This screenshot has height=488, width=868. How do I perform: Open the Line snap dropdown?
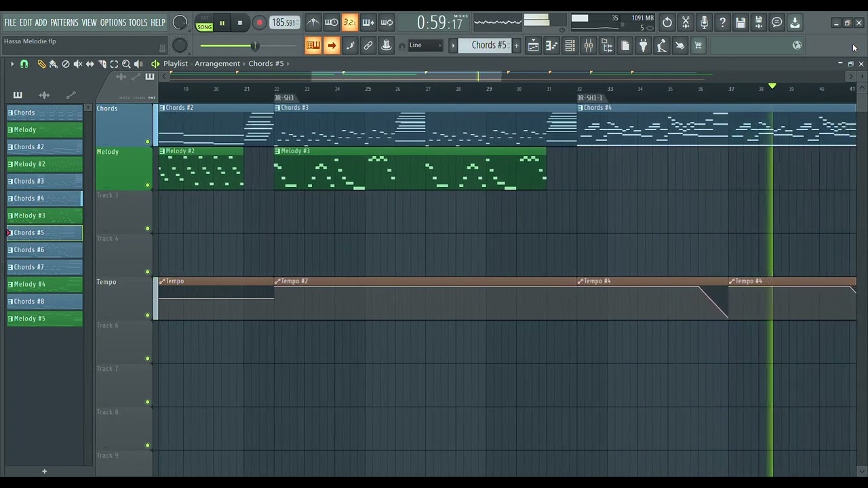(425, 45)
